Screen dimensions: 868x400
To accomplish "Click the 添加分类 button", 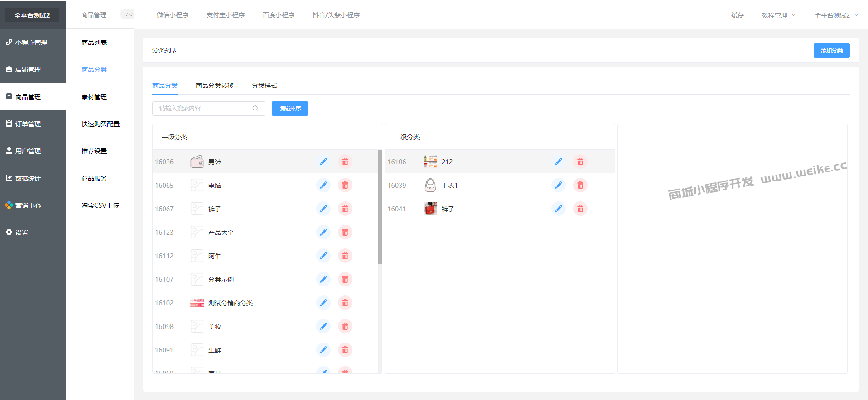I will tap(831, 50).
